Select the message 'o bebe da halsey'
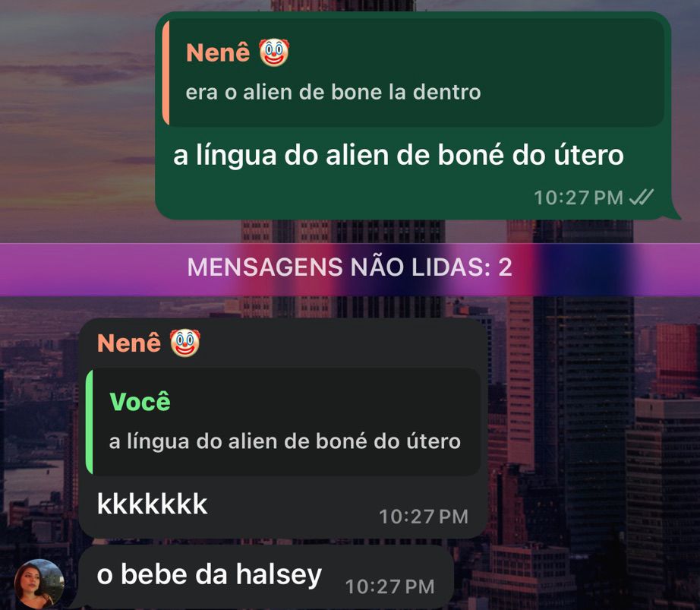Screen dimensions: 700x610 click(x=209, y=575)
